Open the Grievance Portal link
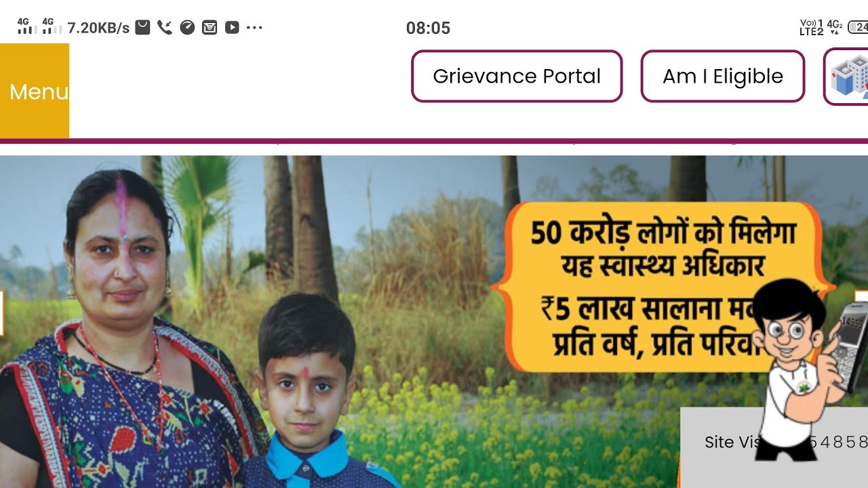The width and height of the screenshot is (868, 488). (517, 76)
